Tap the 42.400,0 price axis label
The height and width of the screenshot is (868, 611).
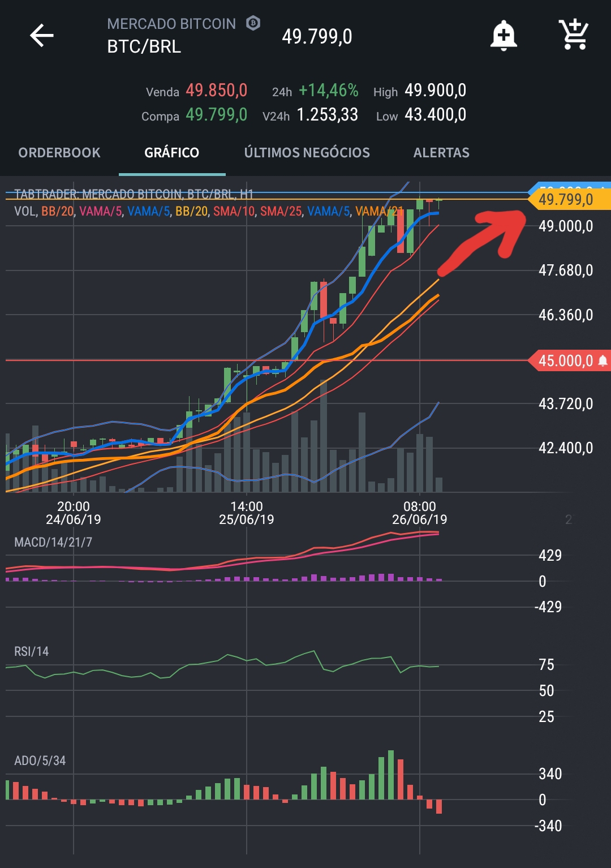tap(566, 448)
